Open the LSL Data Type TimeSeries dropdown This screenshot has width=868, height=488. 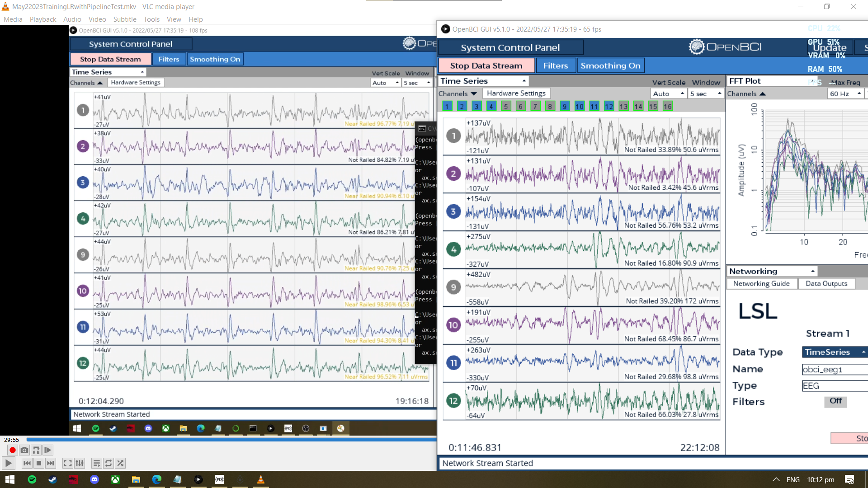(x=835, y=352)
